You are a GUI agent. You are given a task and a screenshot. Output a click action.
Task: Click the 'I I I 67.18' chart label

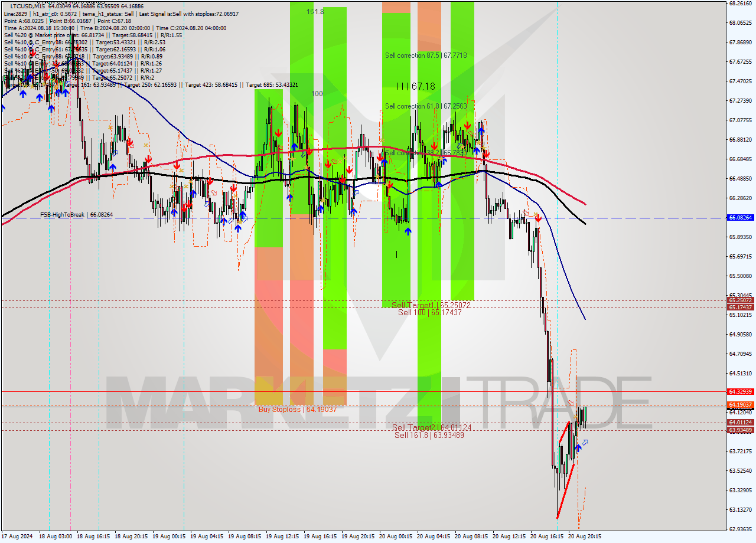pos(415,86)
